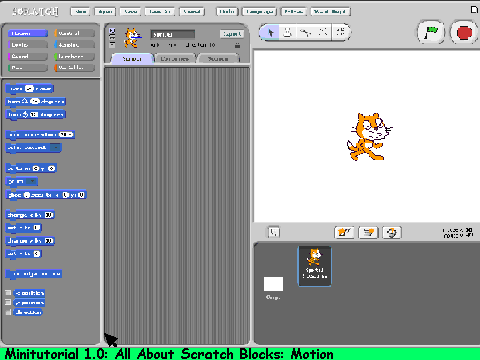The height and width of the screenshot is (360, 480).
Task: Select the grow sprite tool
Action: point(323,32)
